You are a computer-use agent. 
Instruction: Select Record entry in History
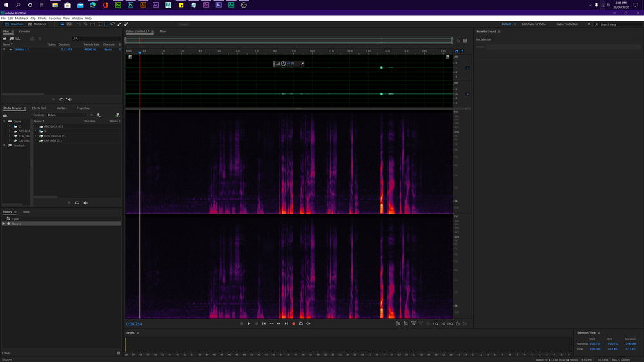(x=62, y=224)
